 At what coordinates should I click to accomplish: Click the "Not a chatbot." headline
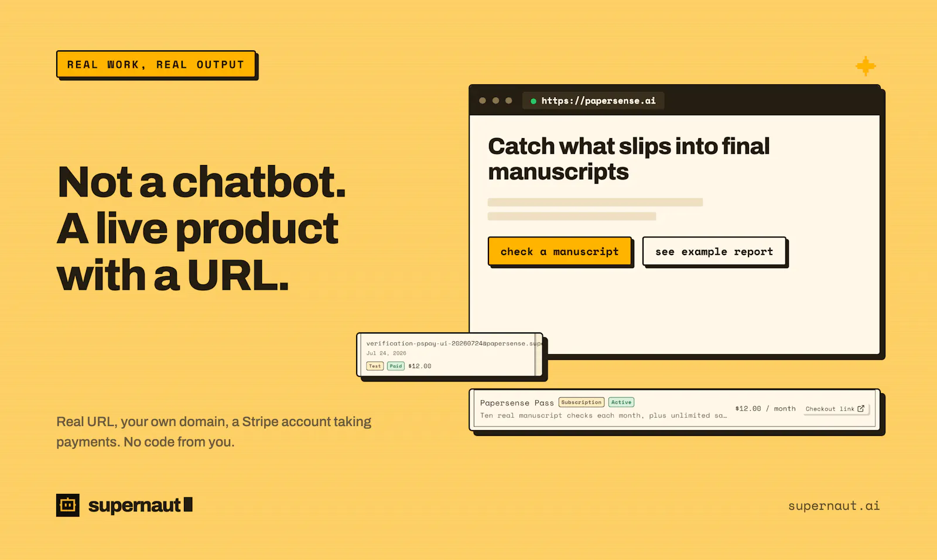[x=202, y=182]
